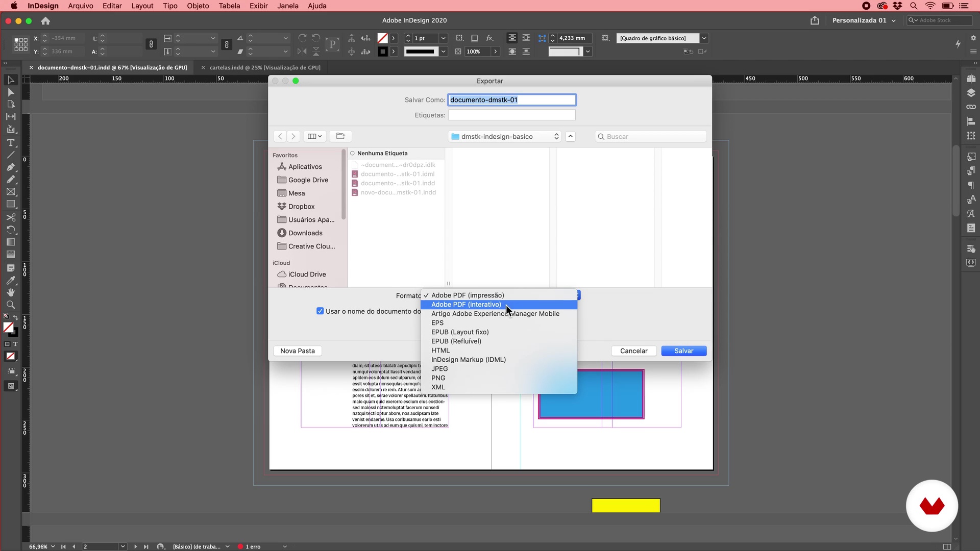Open Spotlight search in menu bar

(x=914, y=6)
